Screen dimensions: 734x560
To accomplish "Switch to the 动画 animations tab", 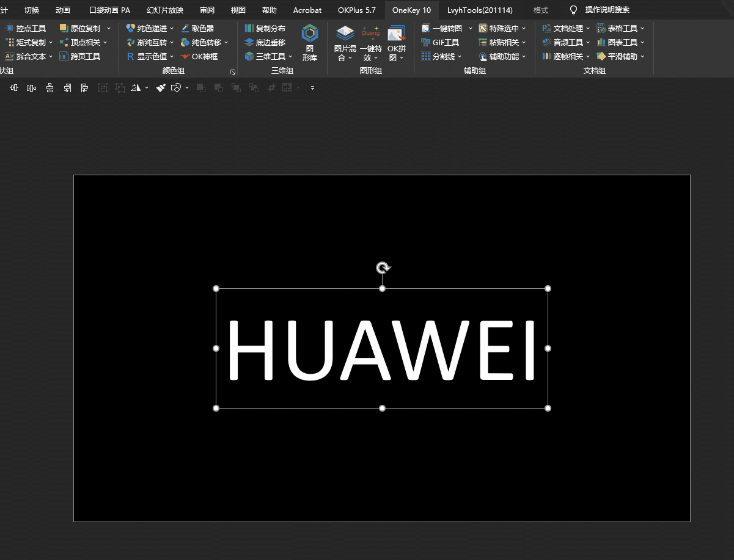I will 62,10.
